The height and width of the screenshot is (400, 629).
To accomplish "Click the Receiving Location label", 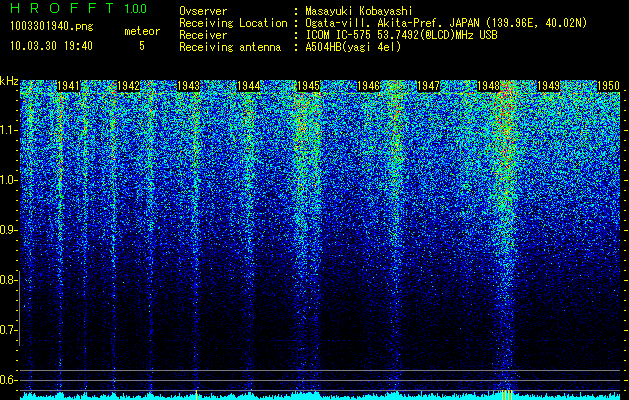I will 233,23.
